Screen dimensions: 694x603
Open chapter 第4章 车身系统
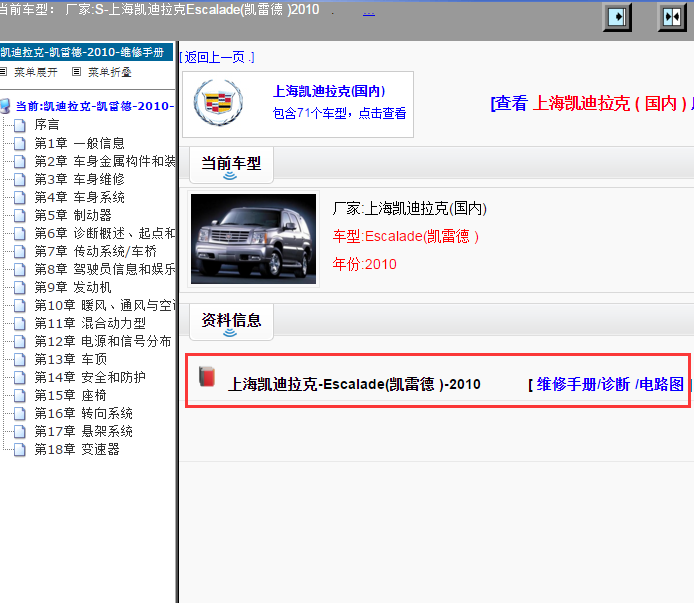pos(80,197)
